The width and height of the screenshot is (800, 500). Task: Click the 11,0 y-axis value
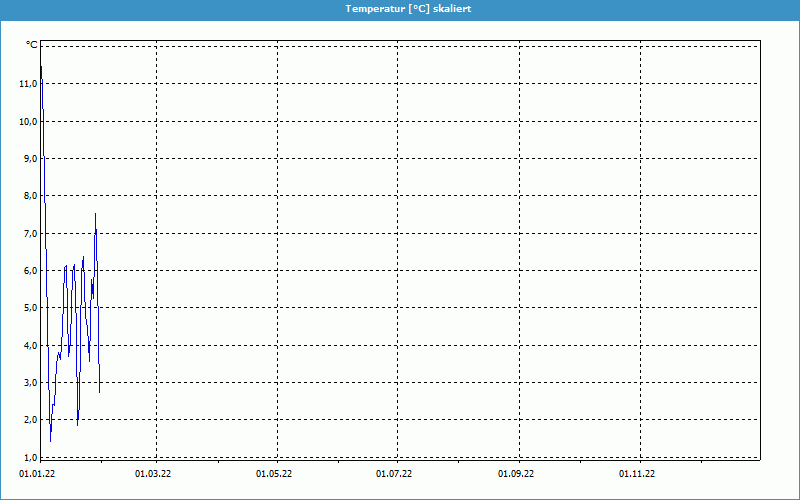tap(28, 84)
